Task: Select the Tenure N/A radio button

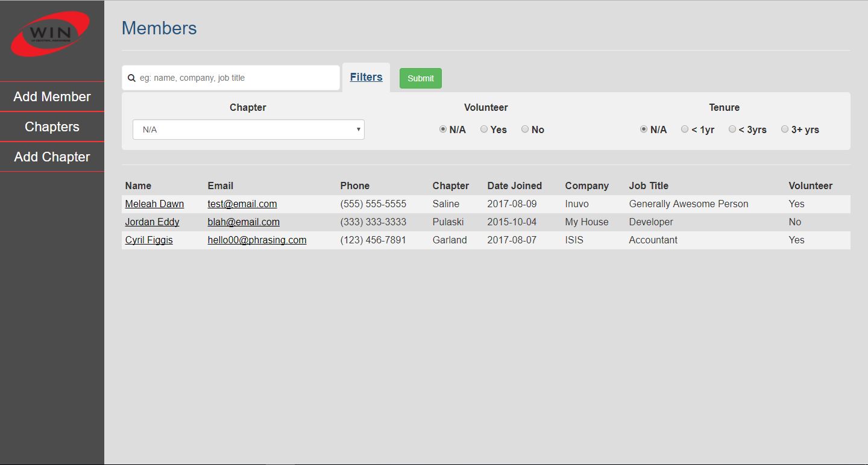Action: click(644, 129)
